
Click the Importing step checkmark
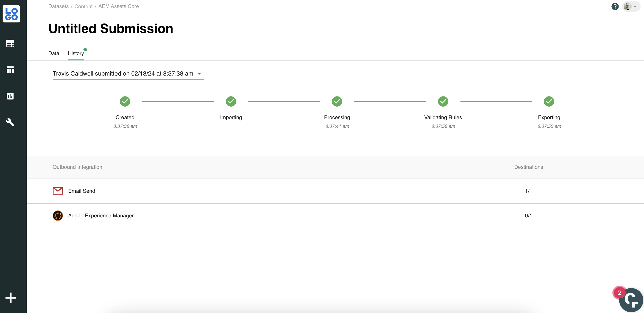click(231, 101)
